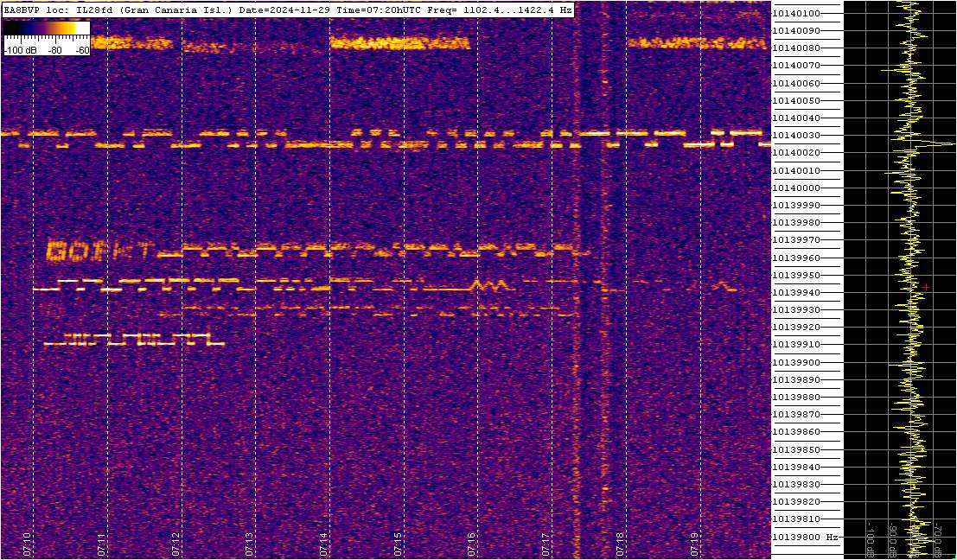Viewport: 957px width, 560px height.
Task: Select the 07:17 time marker
Action: coord(546,544)
